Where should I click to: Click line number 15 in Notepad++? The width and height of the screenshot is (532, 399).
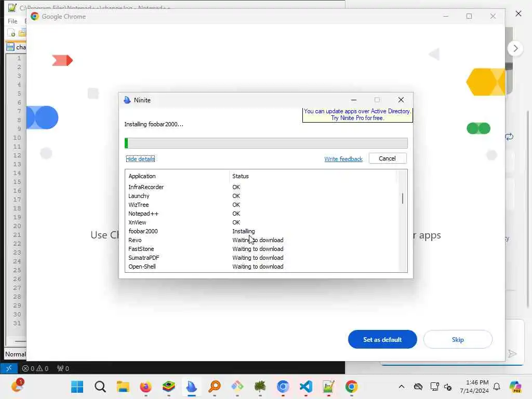[x=17, y=182]
